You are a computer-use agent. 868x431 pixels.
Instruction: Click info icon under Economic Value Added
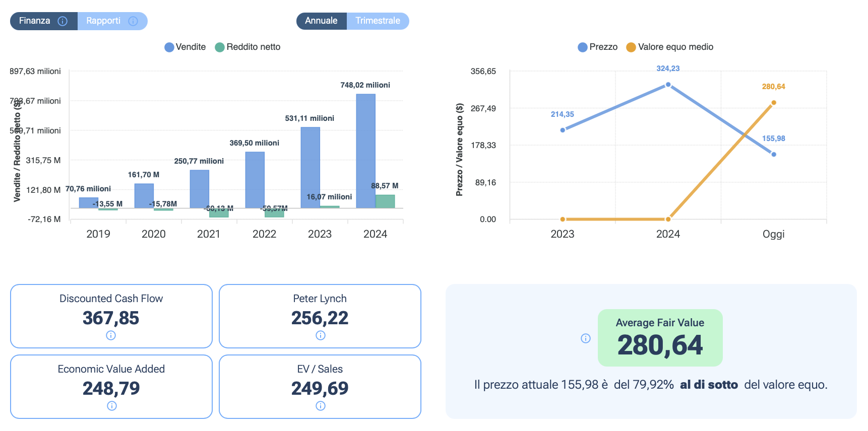(x=111, y=406)
